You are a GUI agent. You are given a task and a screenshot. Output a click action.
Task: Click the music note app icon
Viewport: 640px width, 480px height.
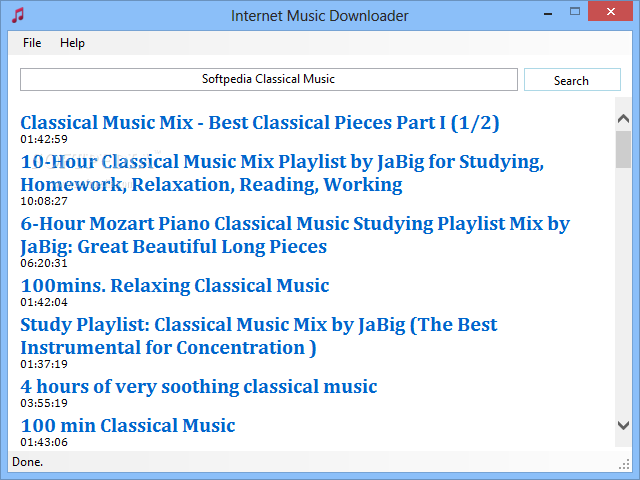coord(18,15)
